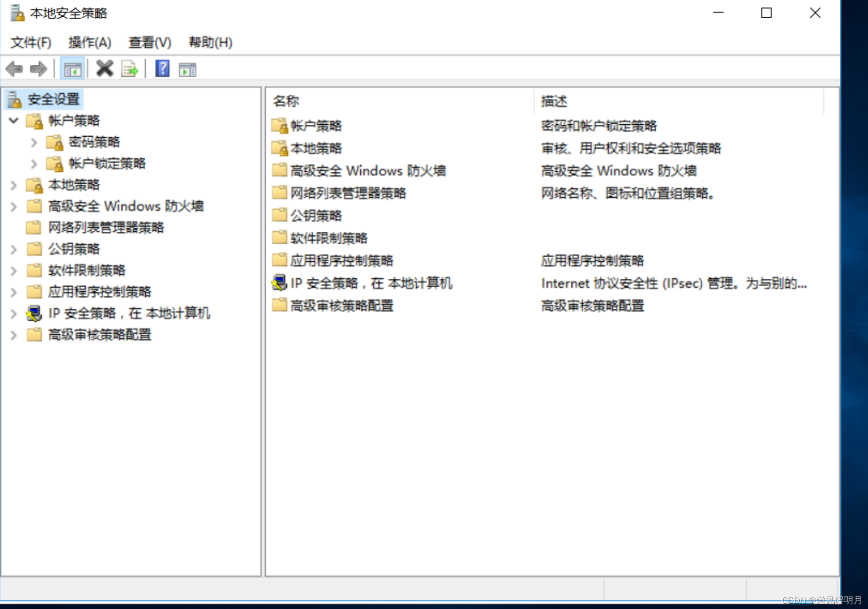Image resolution: width=868 pixels, height=609 pixels.
Task: Open the 操作(A) menu
Action: 89,43
